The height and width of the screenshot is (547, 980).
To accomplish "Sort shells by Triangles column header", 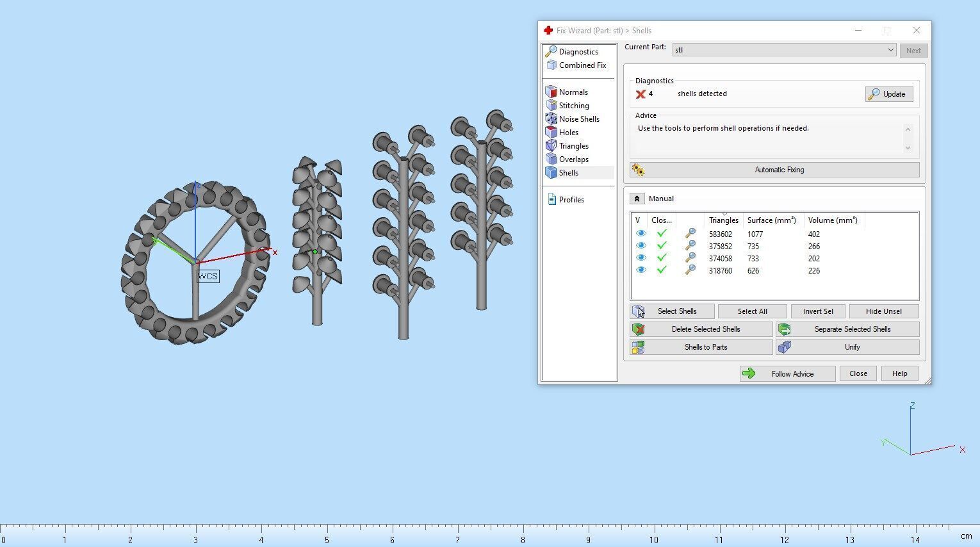I will 724,220.
